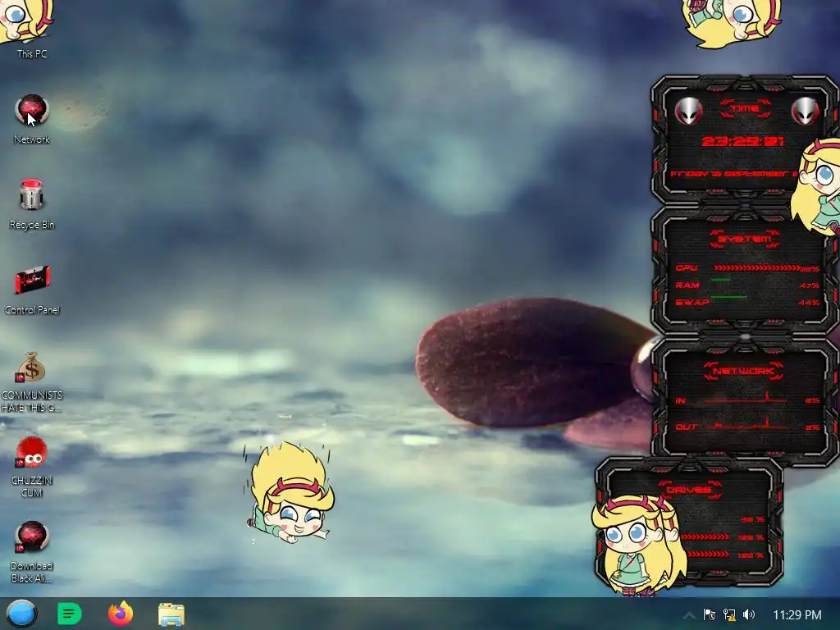This screenshot has height=630, width=840.
Task: Click the SYSTEM widget header label
Action: click(745, 239)
